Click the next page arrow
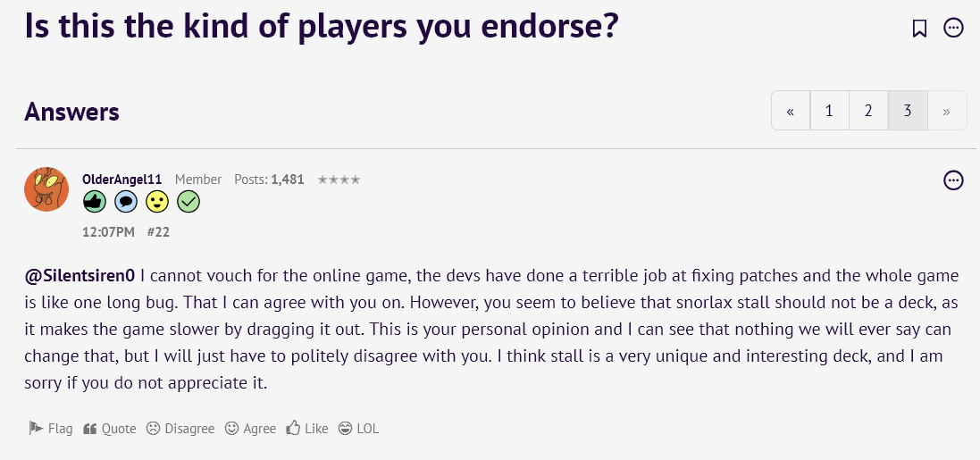The width and height of the screenshot is (980, 460). [x=946, y=111]
